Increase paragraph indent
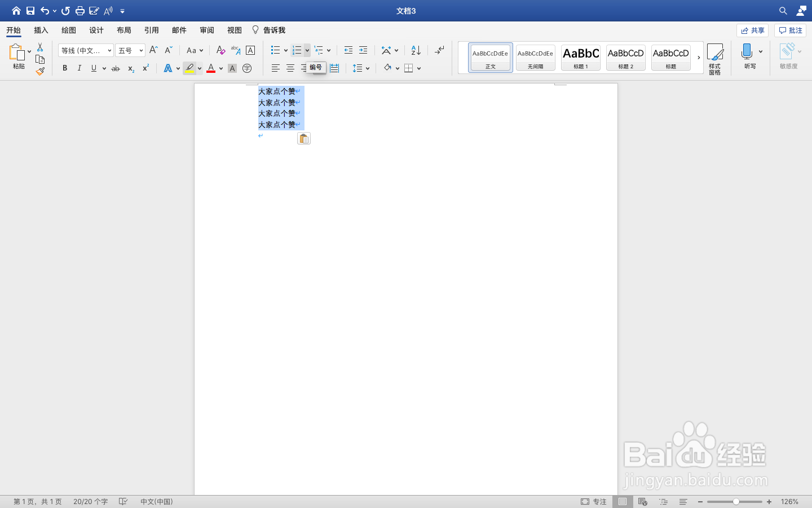 363,50
